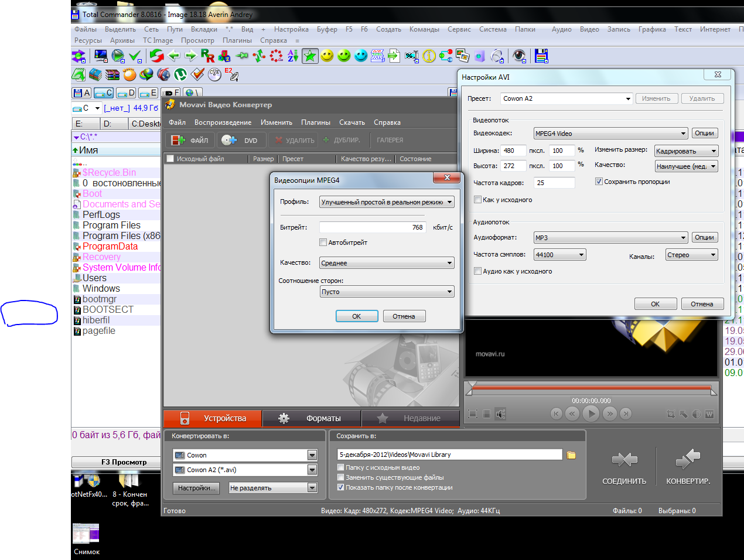Click the Ширина width input field

coord(513,151)
